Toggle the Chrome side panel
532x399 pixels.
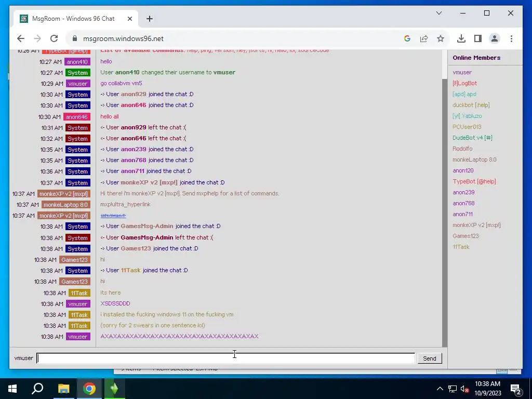click(478, 38)
